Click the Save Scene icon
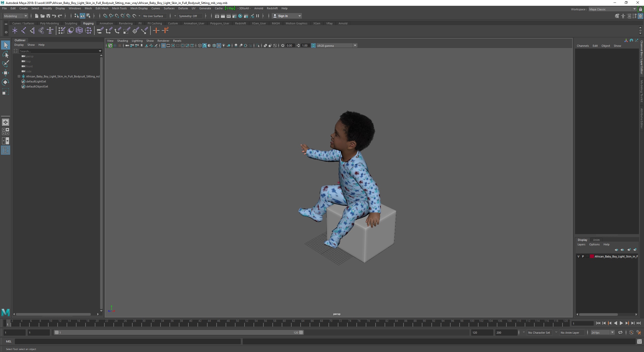 pyautogui.click(x=48, y=16)
